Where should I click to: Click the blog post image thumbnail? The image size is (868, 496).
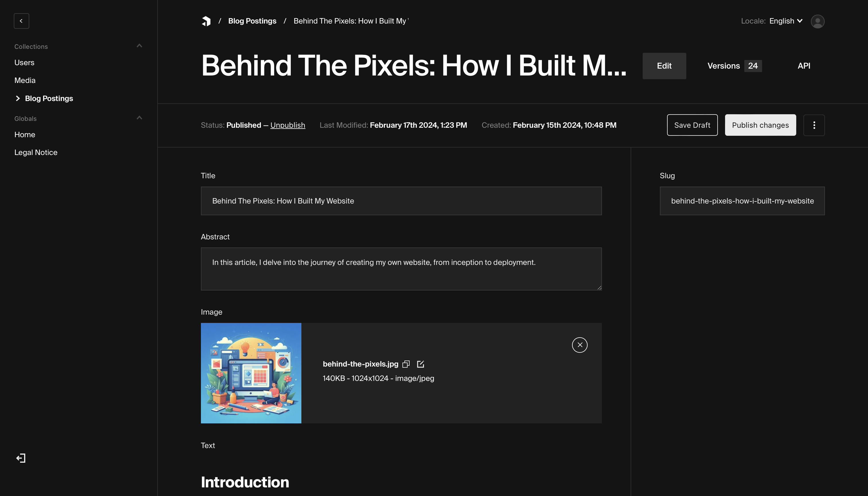[x=251, y=373]
